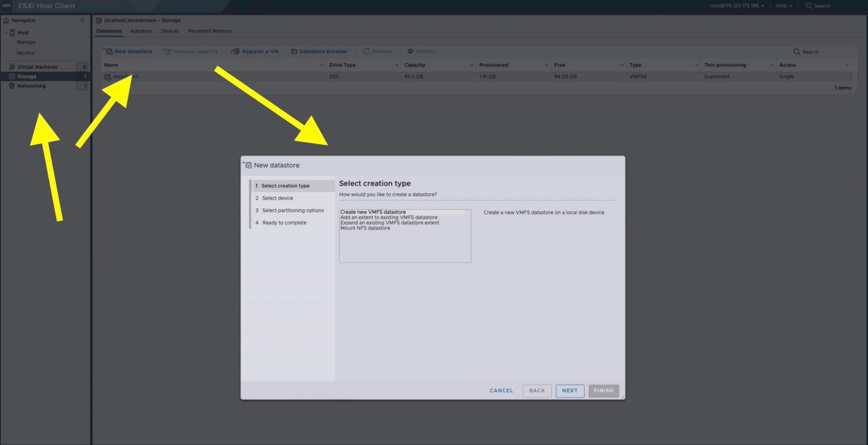This screenshot has height=445, width=868.
Task: Click the Storage icon in navigator
Action: (x=12, y=76)
